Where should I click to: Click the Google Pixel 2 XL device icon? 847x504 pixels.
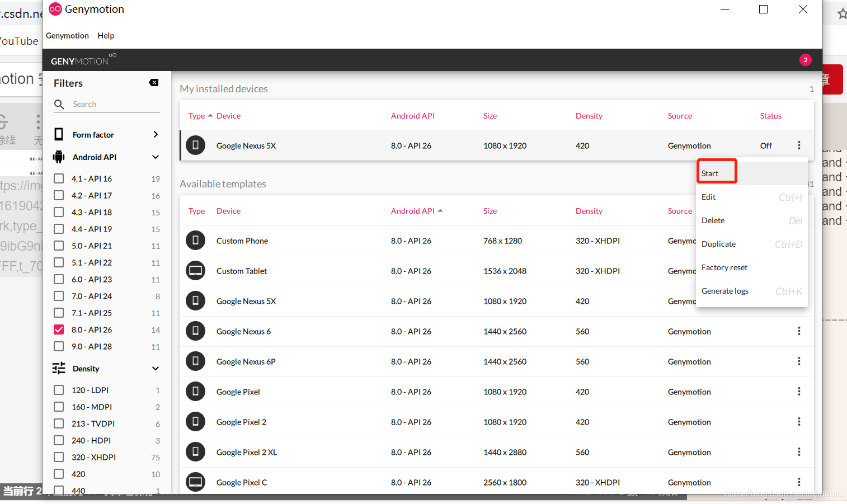pos(195,452)
